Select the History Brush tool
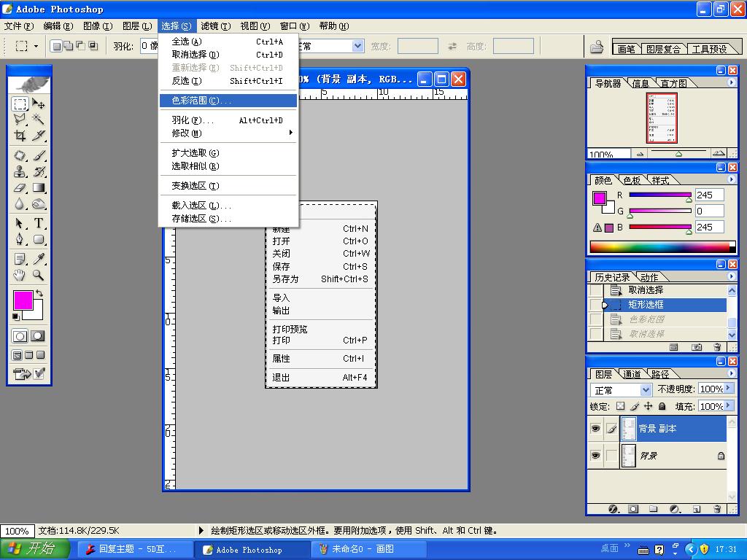The image size is (747, 560). (39, 171)
